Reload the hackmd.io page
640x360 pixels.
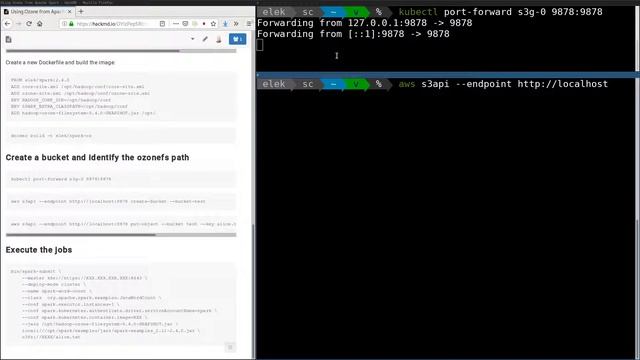coord(29,24)
